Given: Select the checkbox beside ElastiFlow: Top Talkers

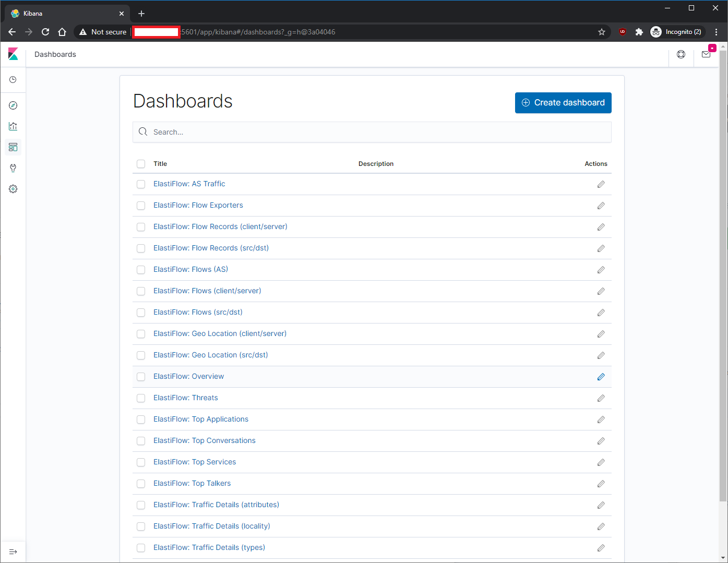Looking at the screenshot, I should pyautogui.click(x=141, y=484).
